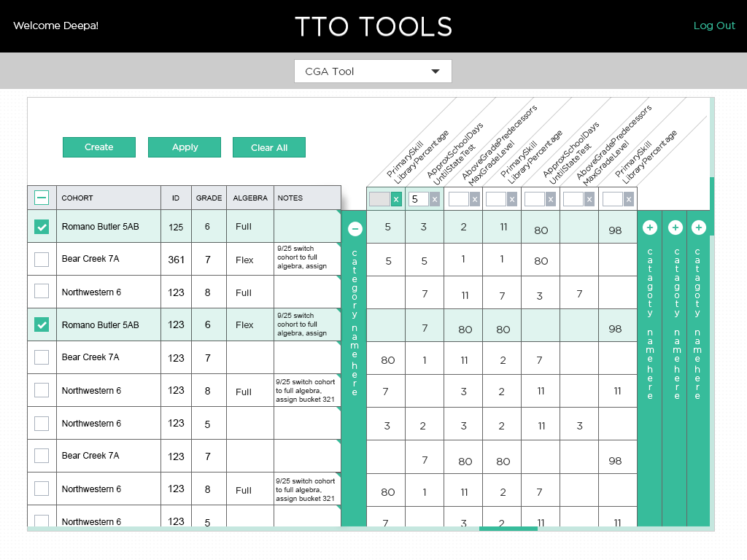Check first Northwestern 6 Full row with bucket note
The height and width of the screenshot is (560, 747).
(x=42, y=391)
